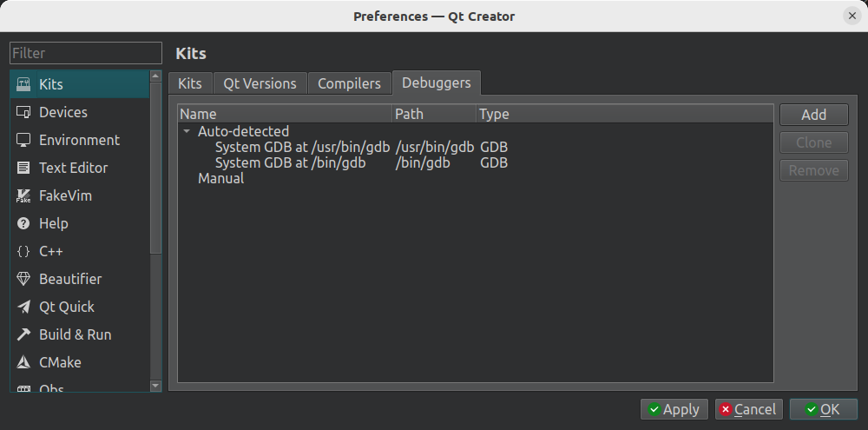This screenshot has width=868, height=430.
Task: Select the Kits category icon in sidebar
Action: [23, 84]
